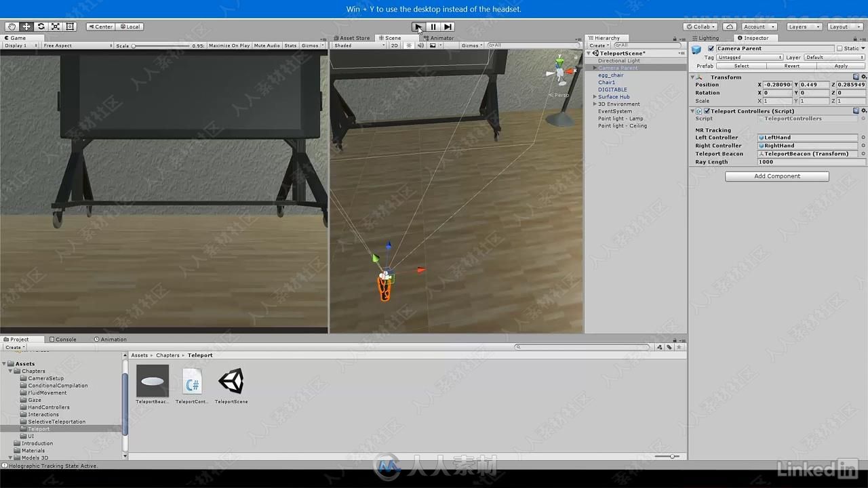Screen dimensions: 868x488
Task: Toggle scene audio speaker icon
Action: point(420,45)
